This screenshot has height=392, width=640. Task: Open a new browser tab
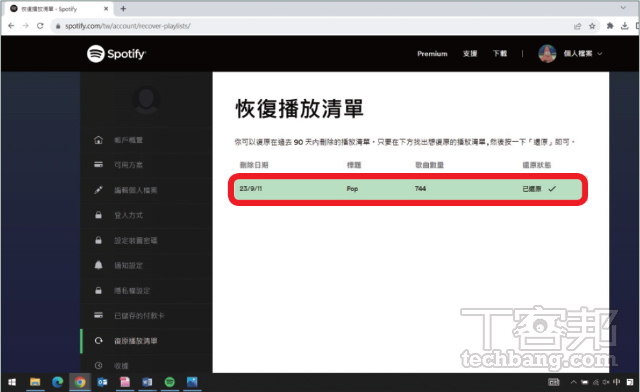pyautogui.click(x=123, y=9)
